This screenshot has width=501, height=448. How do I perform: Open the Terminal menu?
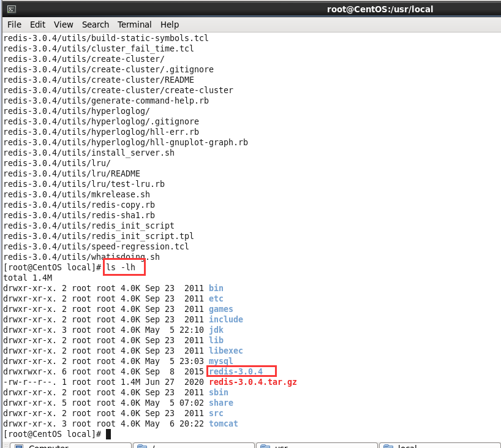(x=134, y=25)
